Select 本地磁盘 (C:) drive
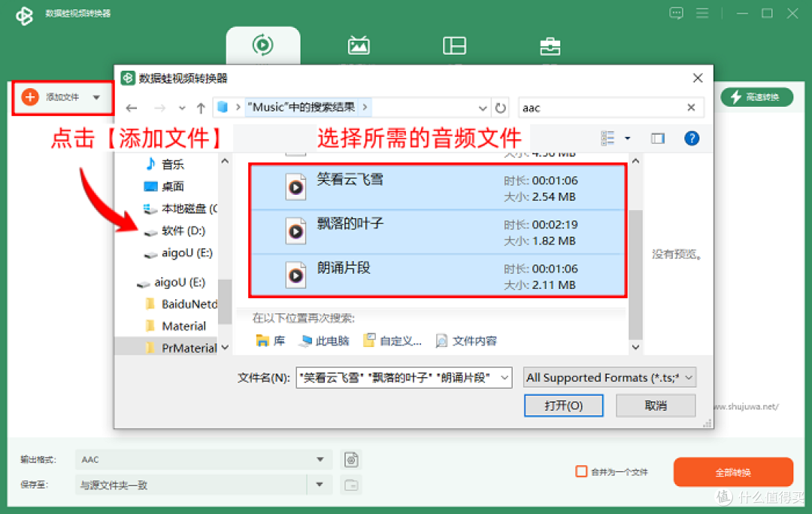The image size is (812, 514). (x=180, y=208)
